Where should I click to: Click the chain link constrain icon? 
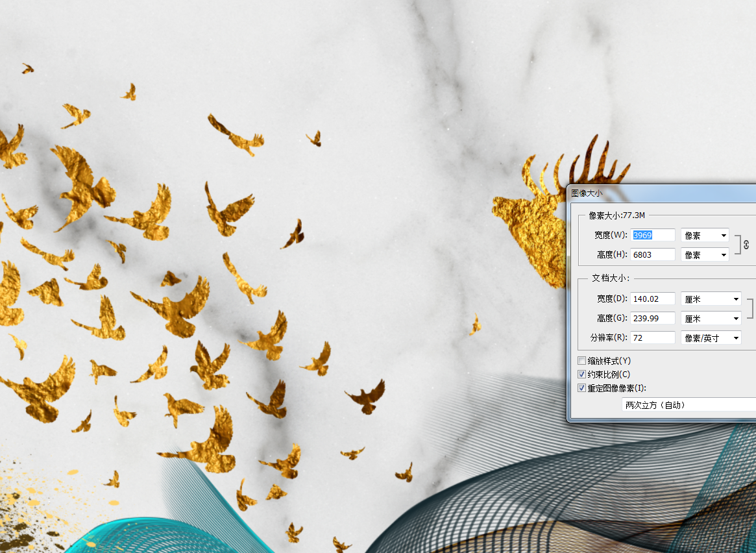click(746, 245)
